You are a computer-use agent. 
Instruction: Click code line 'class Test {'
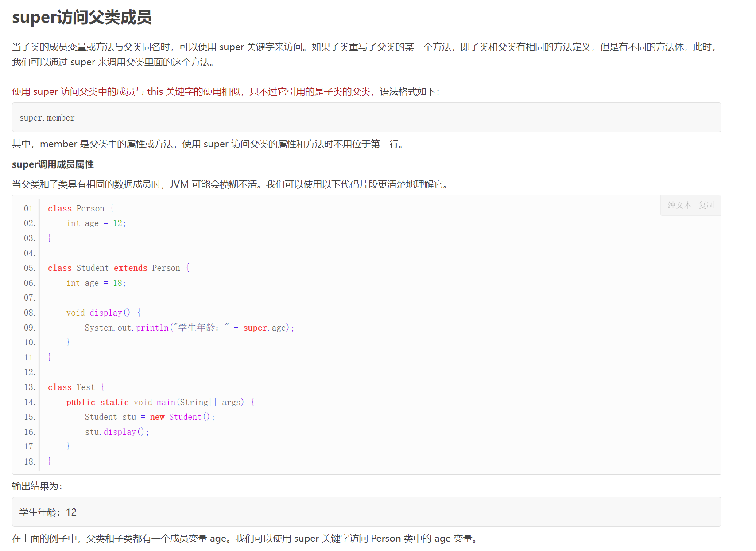coord(76,387)
